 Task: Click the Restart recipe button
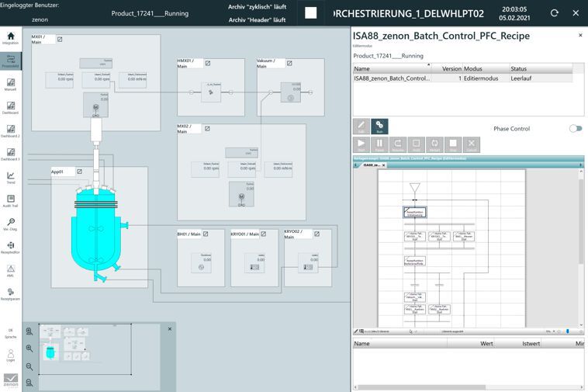(x=434, y=144)
